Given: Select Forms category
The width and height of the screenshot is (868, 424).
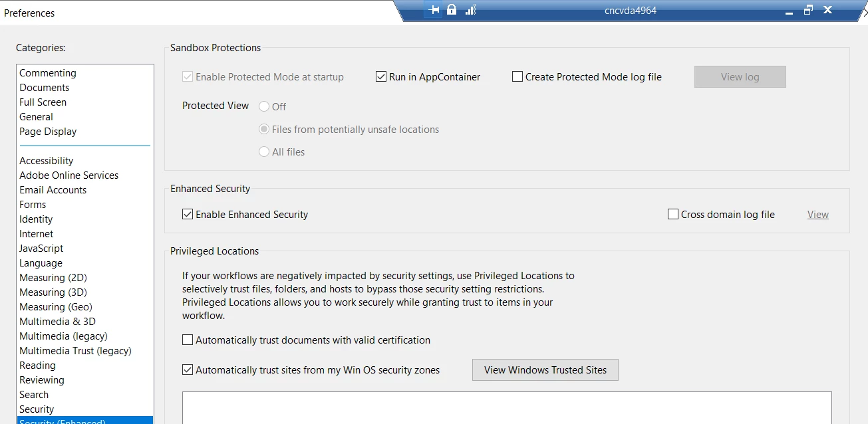Looking at the screenshot, I should point(85,204).
